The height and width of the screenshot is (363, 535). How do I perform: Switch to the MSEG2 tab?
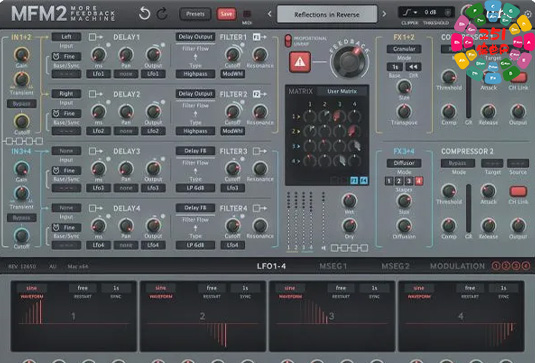click(x=395, y=266)
